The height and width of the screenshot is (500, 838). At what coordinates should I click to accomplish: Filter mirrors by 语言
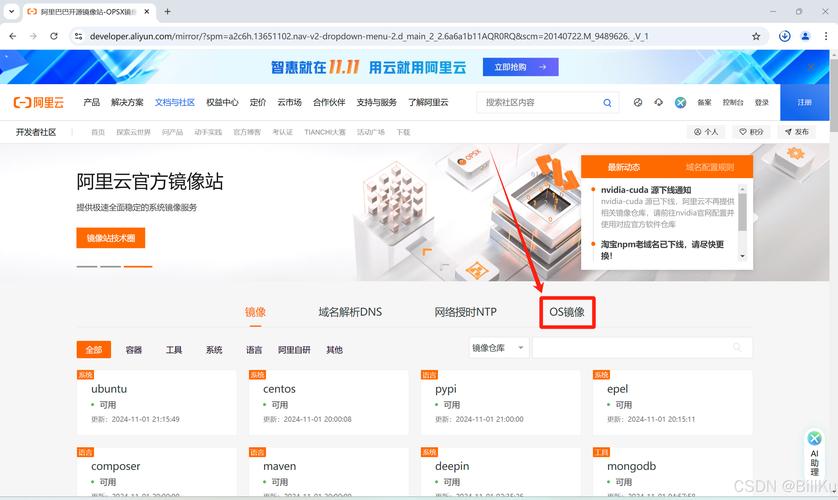254,349
